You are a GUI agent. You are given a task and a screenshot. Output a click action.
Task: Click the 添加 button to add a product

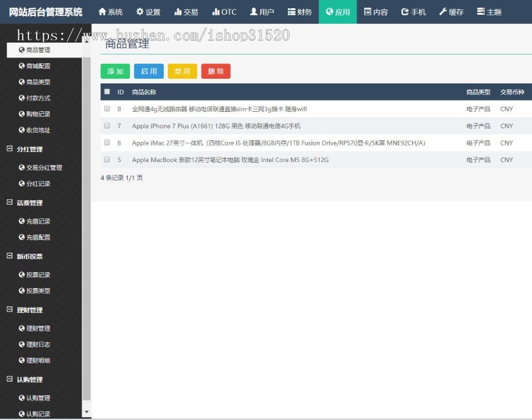[115, 70]
